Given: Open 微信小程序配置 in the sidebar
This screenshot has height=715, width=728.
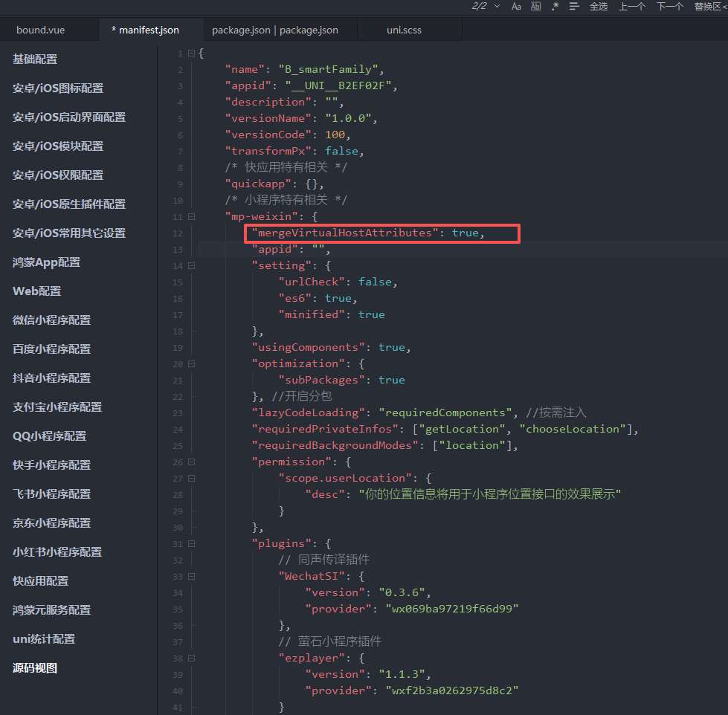Looking at the screenshot, I should click(x=51, y=320).
